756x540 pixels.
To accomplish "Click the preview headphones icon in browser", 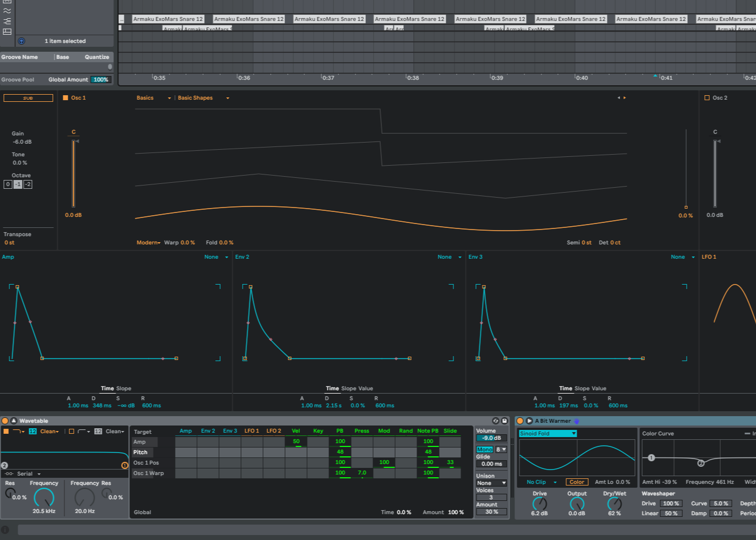I will (x=21, y=41).
